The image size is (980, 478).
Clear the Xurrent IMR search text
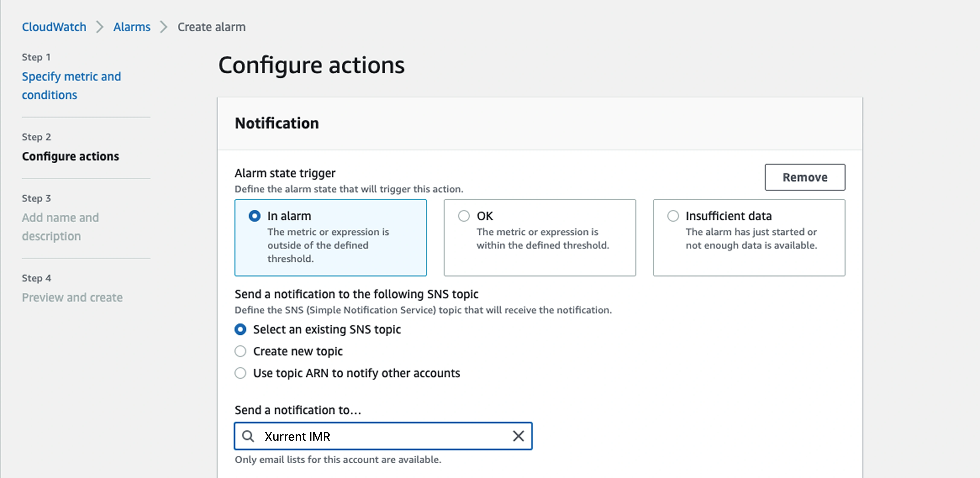tap(518, 436)
